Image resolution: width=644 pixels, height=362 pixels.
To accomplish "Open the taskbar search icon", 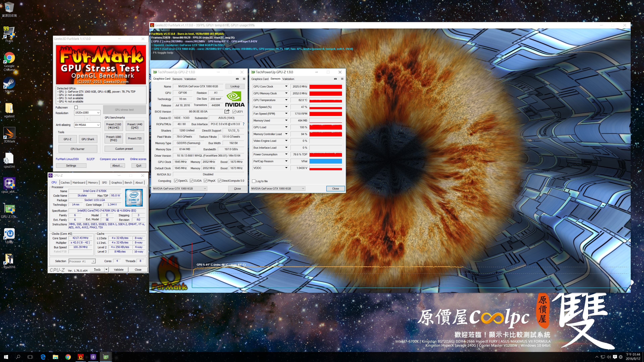I will tap(18, 357).
